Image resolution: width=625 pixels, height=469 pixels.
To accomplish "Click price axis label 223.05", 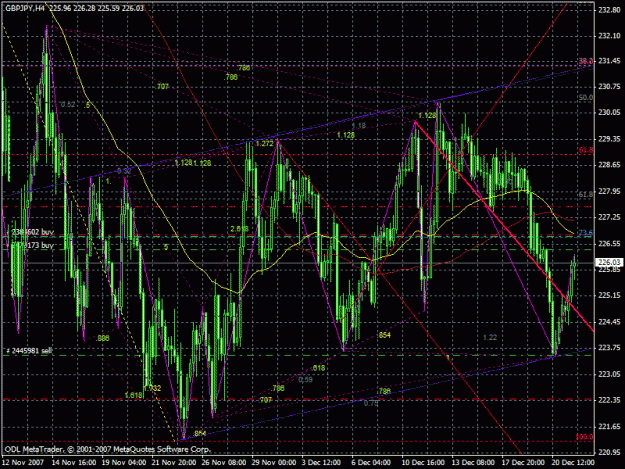I will point(609,374).
